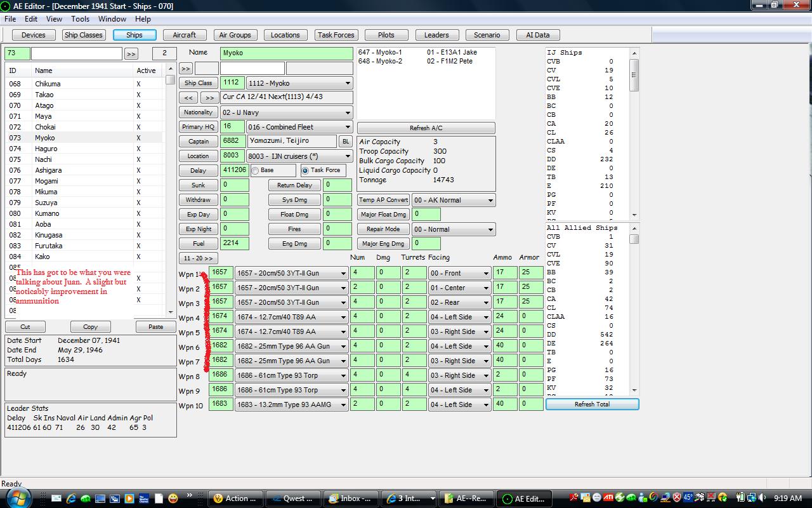Viewport: 812px width, 508px height.
Task: Open the red security shield tray icon
Action: (x=677, y=498)
